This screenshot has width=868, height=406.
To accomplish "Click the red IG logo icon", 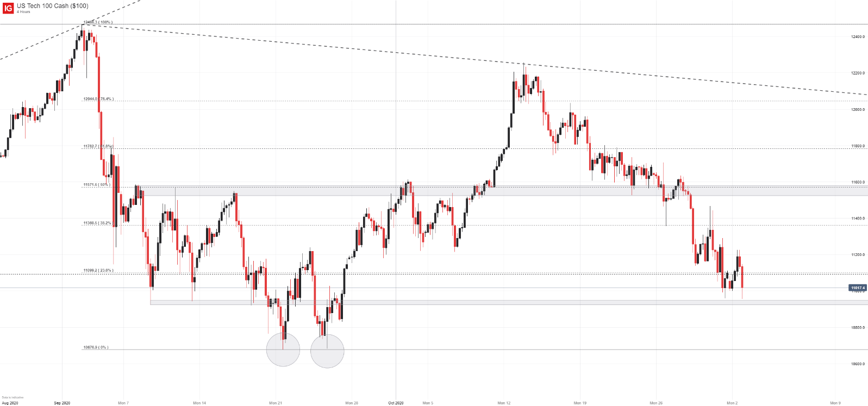I will pos(8,8).
